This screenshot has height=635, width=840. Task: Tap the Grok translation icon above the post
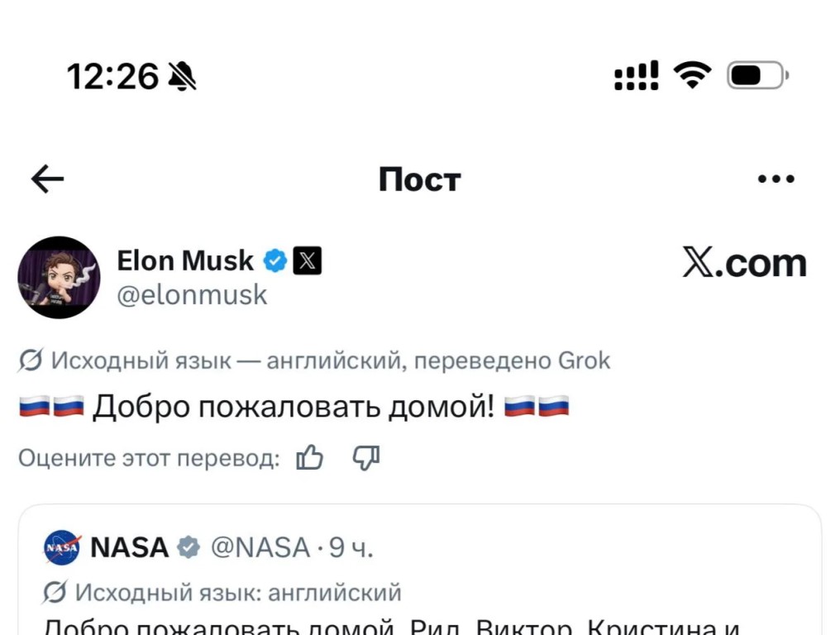pyautogui.click(x=30, y=360)
